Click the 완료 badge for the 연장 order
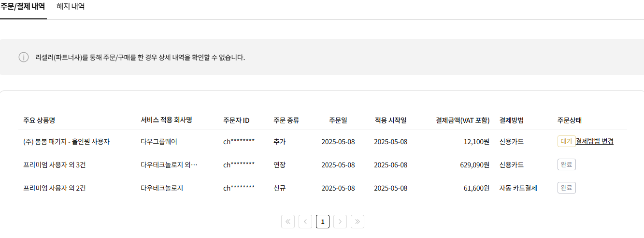The image size is (644, 238). [566, 164]
